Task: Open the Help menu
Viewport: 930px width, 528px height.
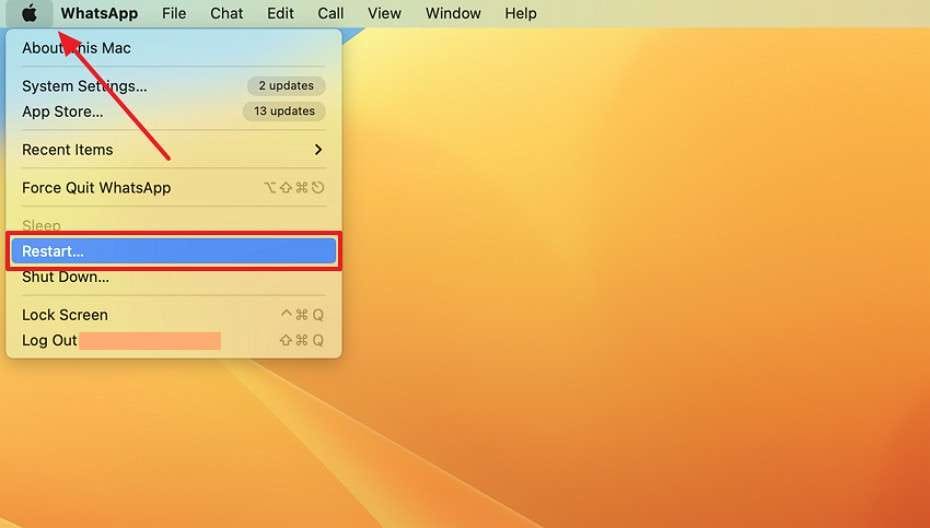Action: [521, 13]
